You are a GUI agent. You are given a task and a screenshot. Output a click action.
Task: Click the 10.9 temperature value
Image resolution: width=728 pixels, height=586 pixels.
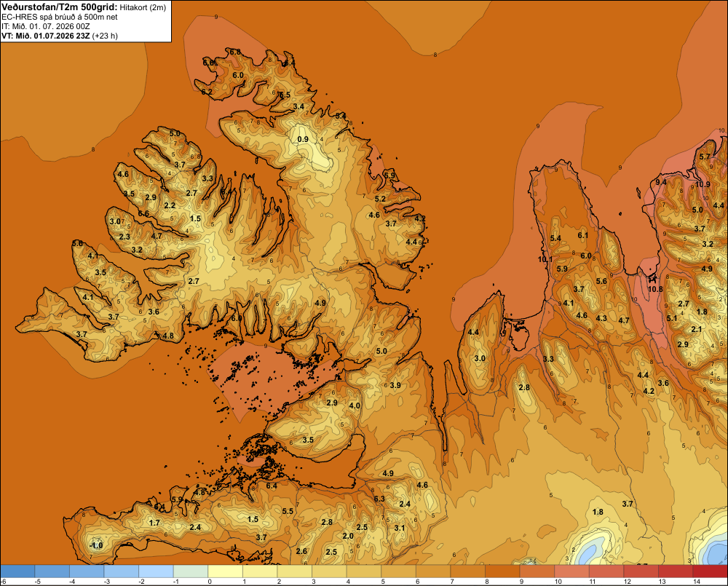coord(703,184)
